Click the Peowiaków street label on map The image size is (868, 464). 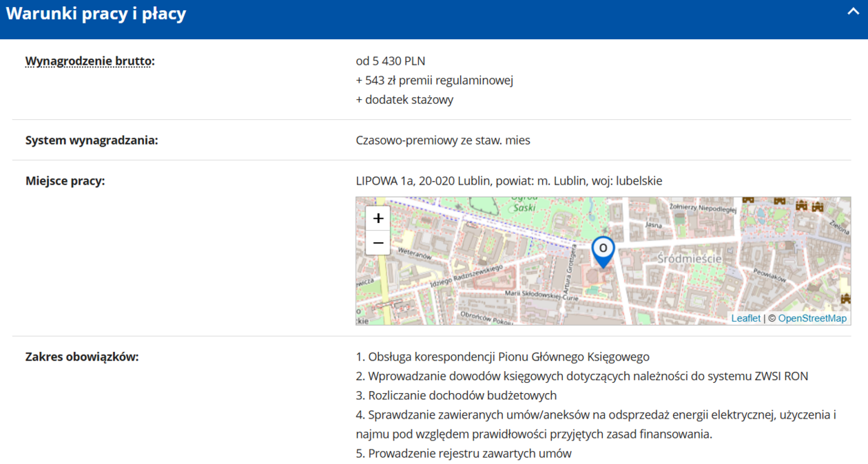tap(769, 275)
